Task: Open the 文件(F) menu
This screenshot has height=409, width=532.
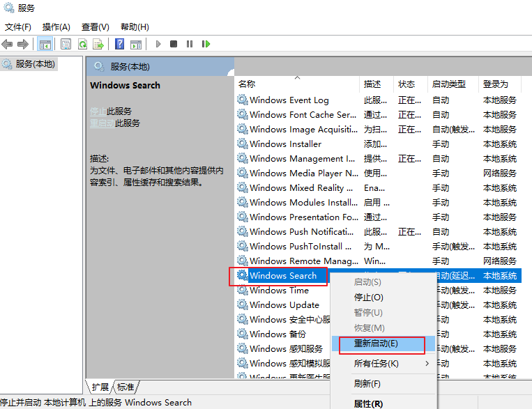Action: (18, 26)
